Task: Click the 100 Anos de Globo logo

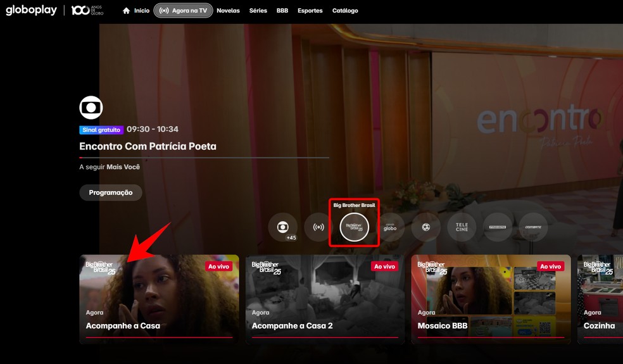Action: (87, 10)
